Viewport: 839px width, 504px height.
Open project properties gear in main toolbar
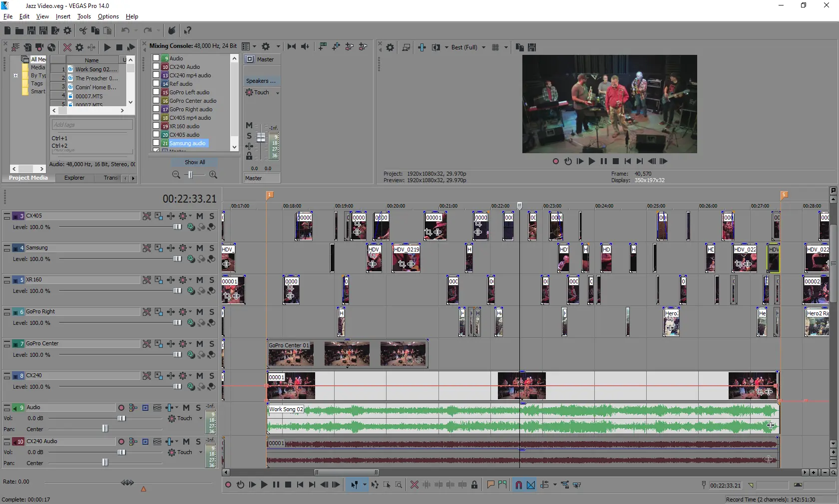coord(67,31)
